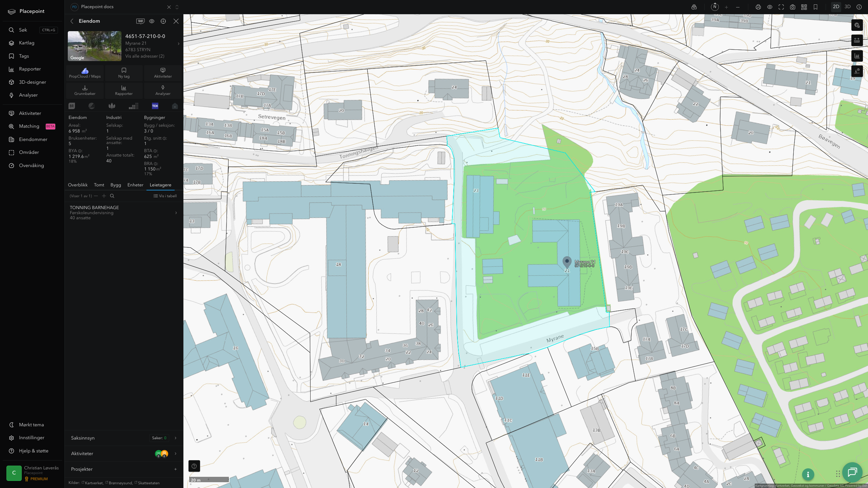This screenshot has height=488, width=868.
Task: Click the leaf crest source icon
Action: (x=112, y=106)
